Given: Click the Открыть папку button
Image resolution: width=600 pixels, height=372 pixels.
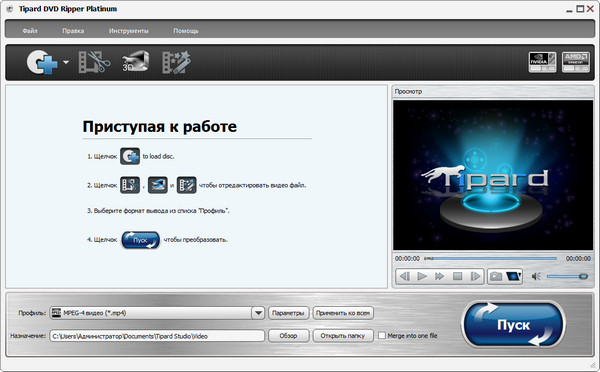Looking at the screenshot, I should (343, 336).
